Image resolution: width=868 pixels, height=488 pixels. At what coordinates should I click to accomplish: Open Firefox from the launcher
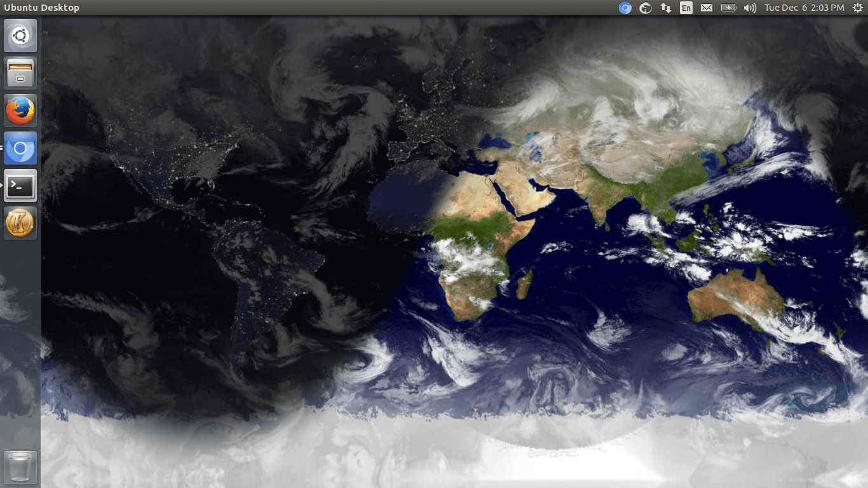click(x=20, y=110)
